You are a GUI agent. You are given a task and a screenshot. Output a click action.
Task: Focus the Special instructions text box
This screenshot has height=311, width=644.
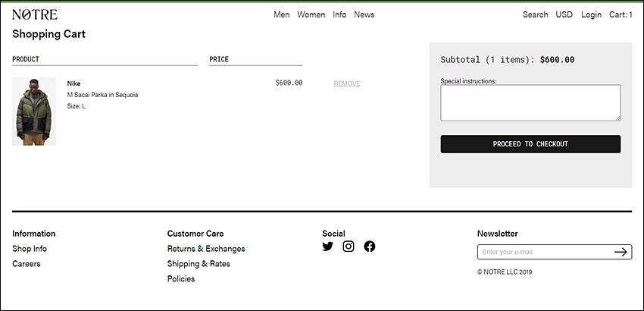click(x=530, y=103)
